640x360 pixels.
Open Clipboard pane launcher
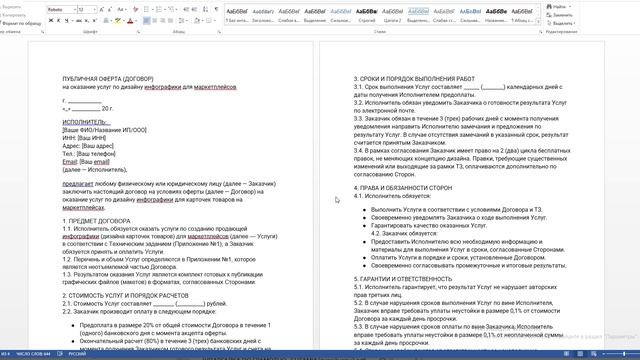point(42,32)
